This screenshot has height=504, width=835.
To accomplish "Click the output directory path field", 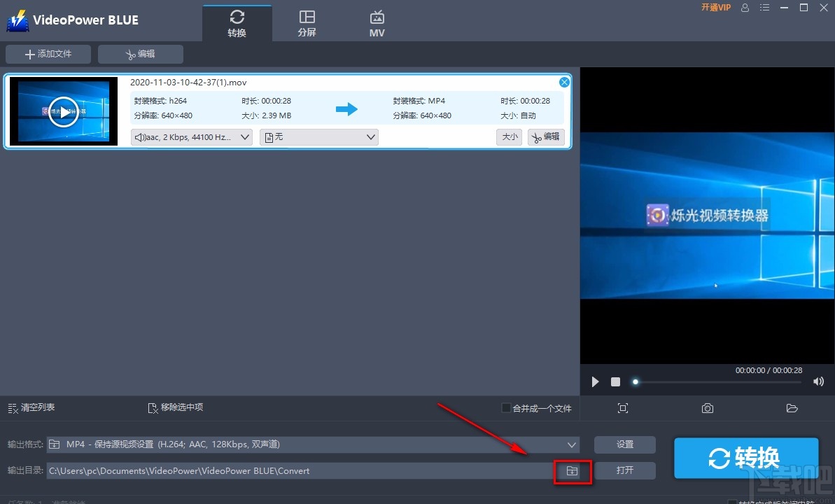I will point(300,470).
